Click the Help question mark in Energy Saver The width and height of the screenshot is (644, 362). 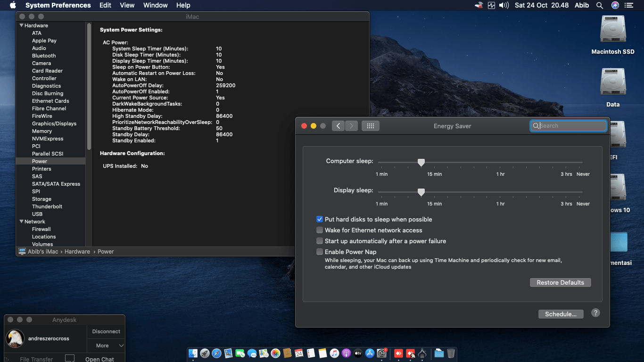(595, 313)
